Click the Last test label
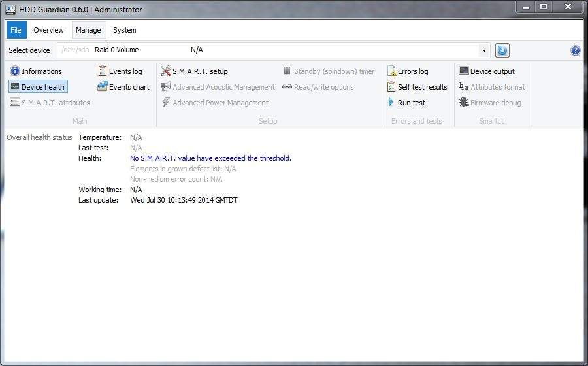588x366 pixels. point(93,148)
